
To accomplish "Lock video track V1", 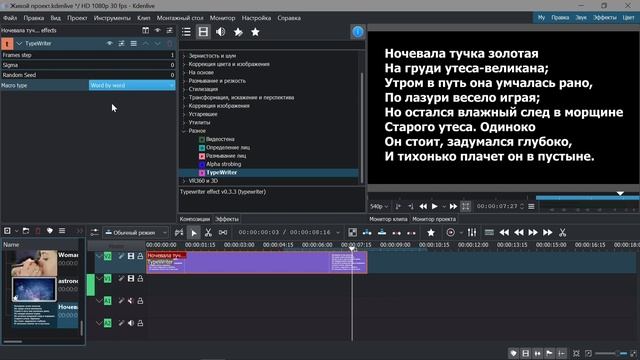I will (x=140, y=278).
